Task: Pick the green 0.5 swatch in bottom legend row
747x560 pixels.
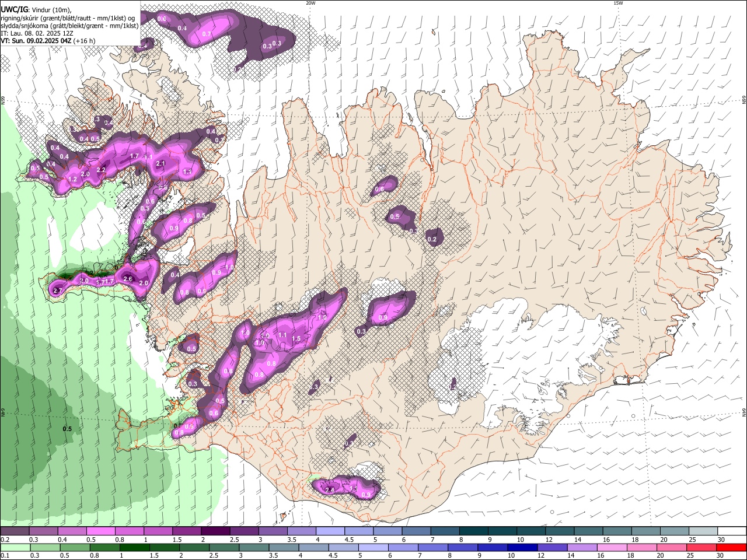Action: coord(75,547)
